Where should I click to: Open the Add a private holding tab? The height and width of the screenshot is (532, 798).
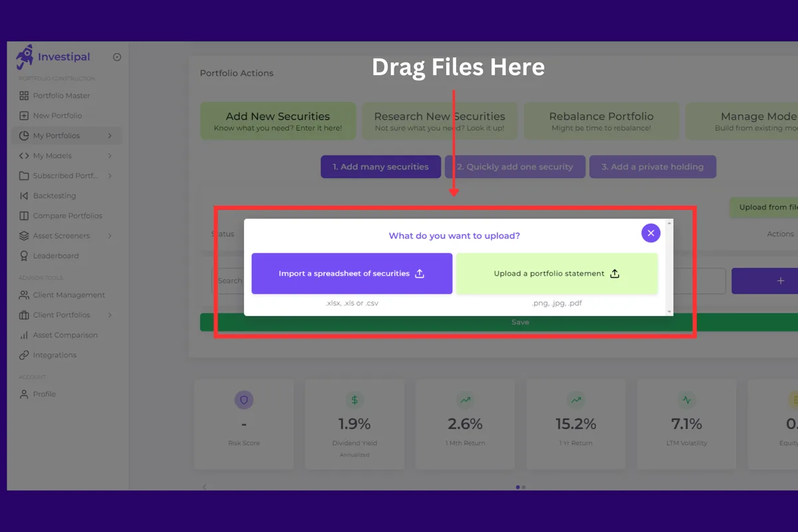pyautogui.click(x=652, y=166)
